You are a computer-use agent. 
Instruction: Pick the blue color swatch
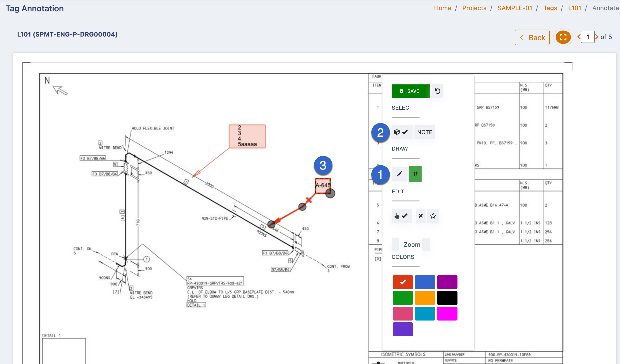point(425,282)
